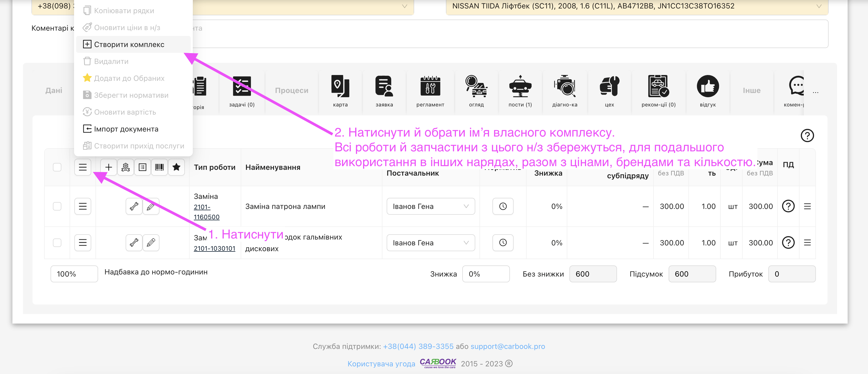Click the barcode scanner icon in table header

coord(159,167)
